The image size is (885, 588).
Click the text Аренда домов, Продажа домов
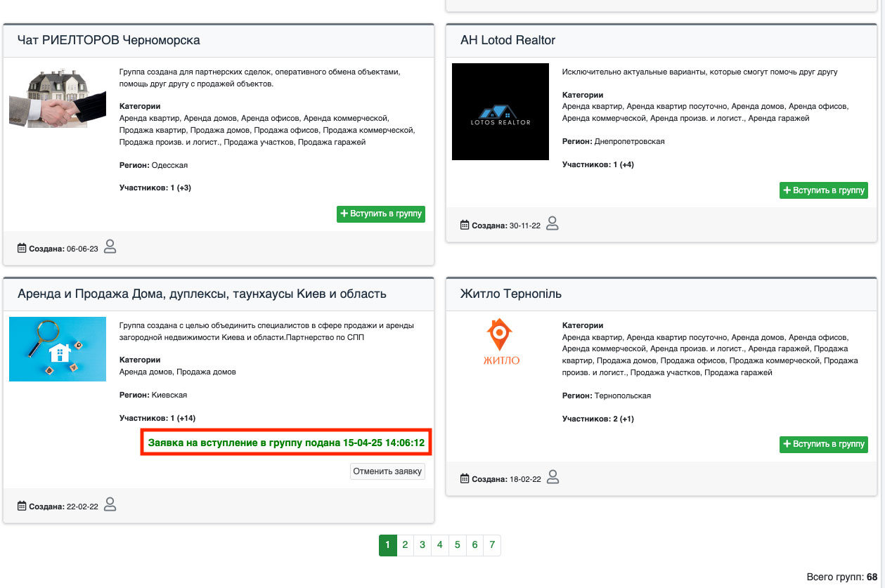click(x=178, y=372)
